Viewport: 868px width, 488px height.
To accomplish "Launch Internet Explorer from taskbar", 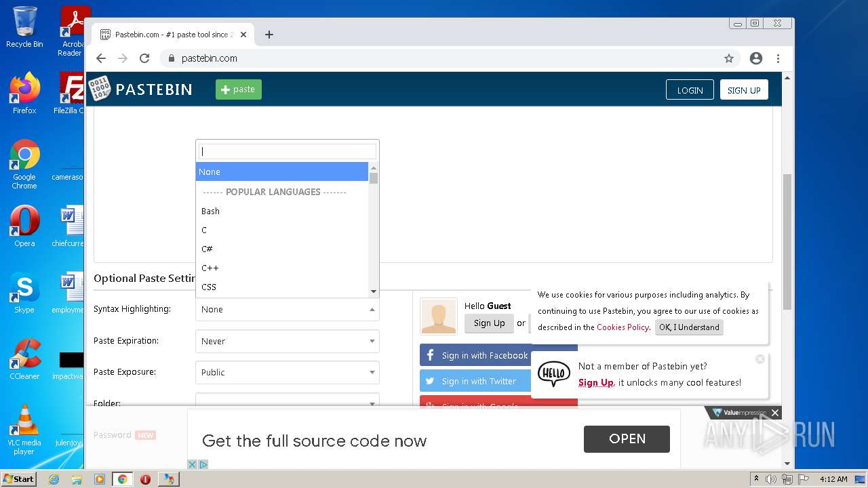I will (54, 479).
